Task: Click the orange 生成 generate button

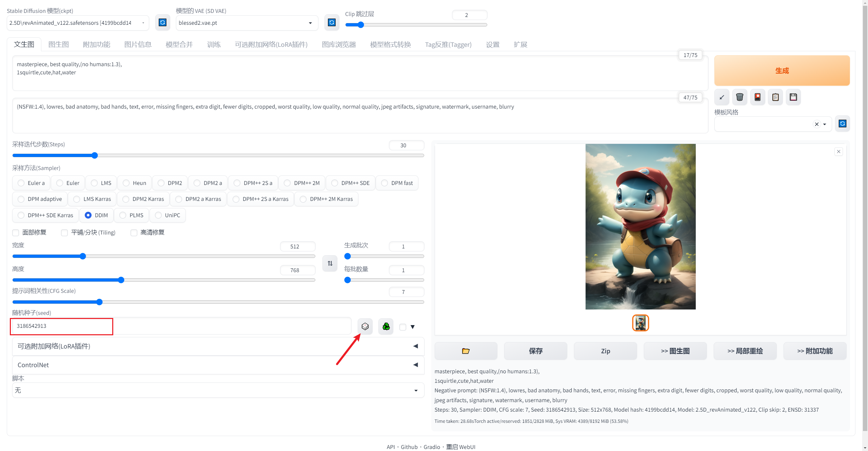Action: tap(782, 71)
